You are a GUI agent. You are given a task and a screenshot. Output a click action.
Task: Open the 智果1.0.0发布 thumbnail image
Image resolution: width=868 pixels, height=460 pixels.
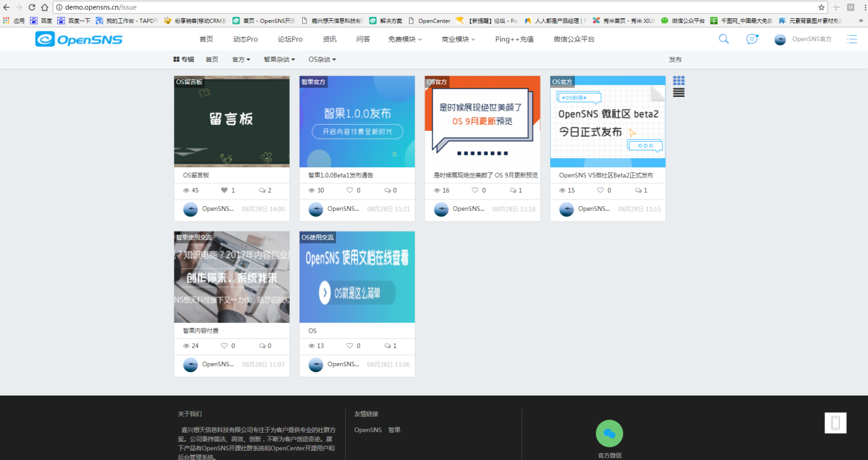357,122
